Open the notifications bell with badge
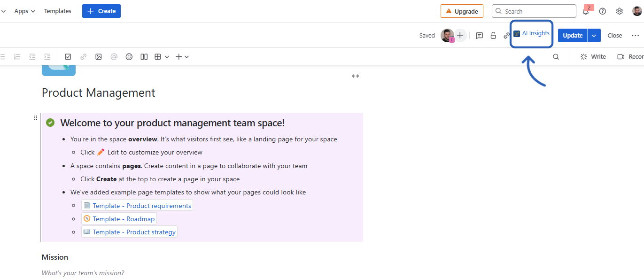The image size is (644, 278). point(586,11)
